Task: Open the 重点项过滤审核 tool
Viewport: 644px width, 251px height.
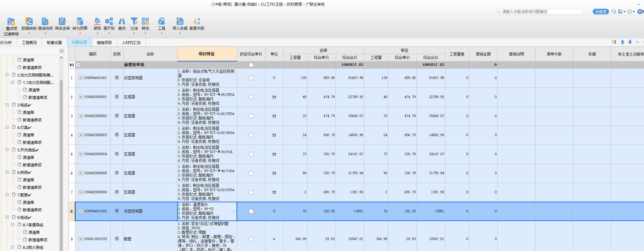Action: 11,26
